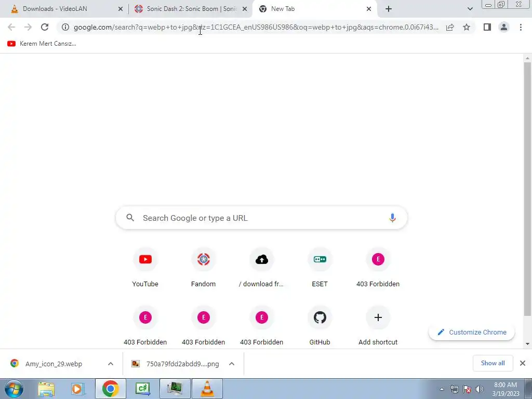This screenshot has height=399, width=532.
Task: Open a new tab with plus
Action: [389, 9]
